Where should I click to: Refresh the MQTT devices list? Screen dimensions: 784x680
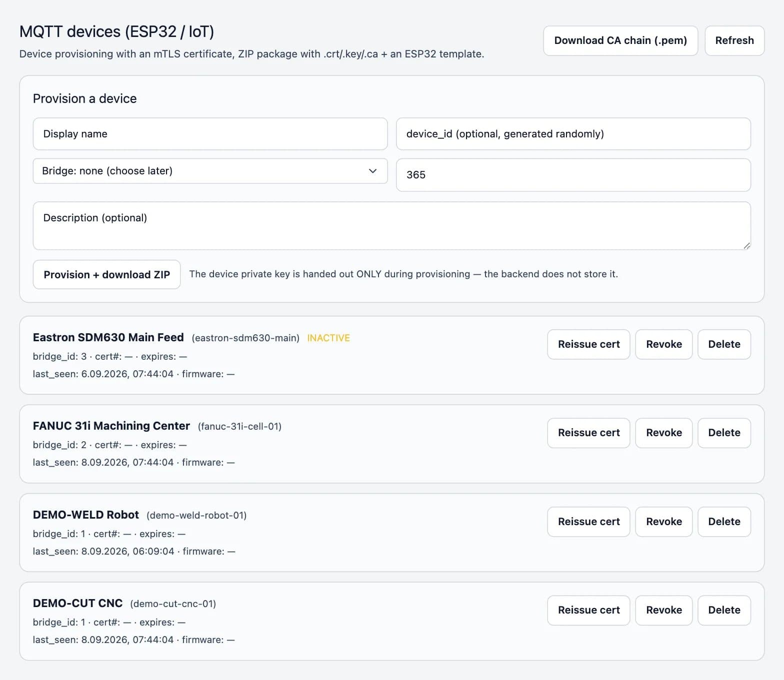(734, 40)
